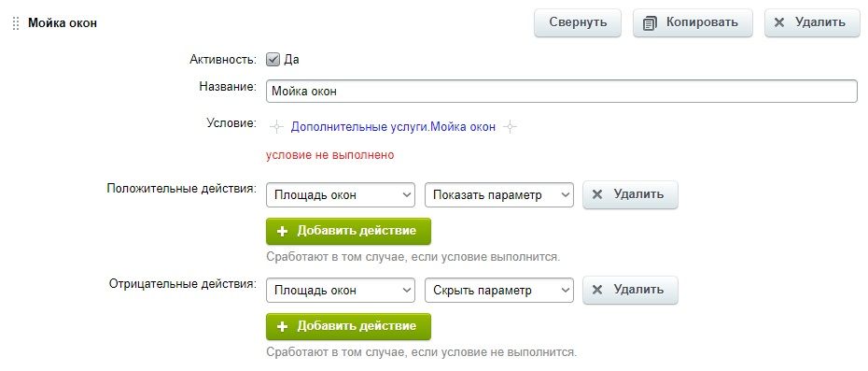Click plus icon in first Добавить действие
This screenshot has width=868, height=371.
pos(282,231)
